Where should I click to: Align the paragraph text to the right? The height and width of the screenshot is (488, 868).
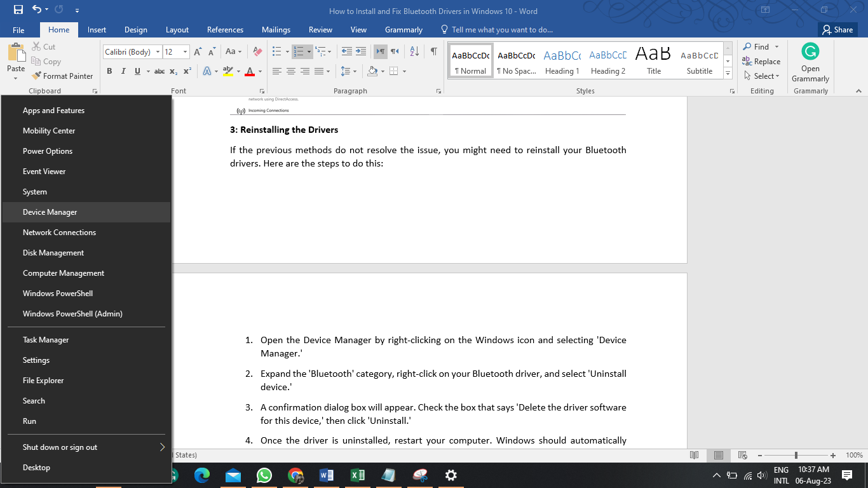(x=305, y=71)
